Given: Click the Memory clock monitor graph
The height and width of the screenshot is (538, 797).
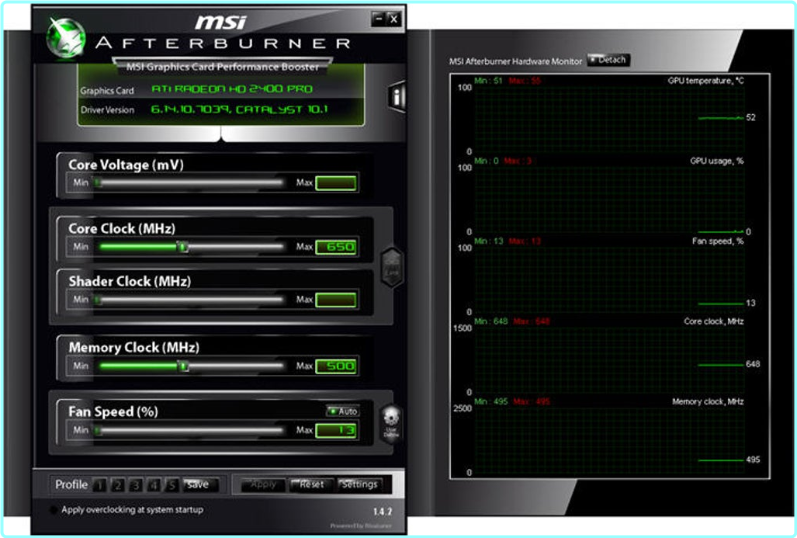Looking at the screenshot, I should [x=609, y=440].
